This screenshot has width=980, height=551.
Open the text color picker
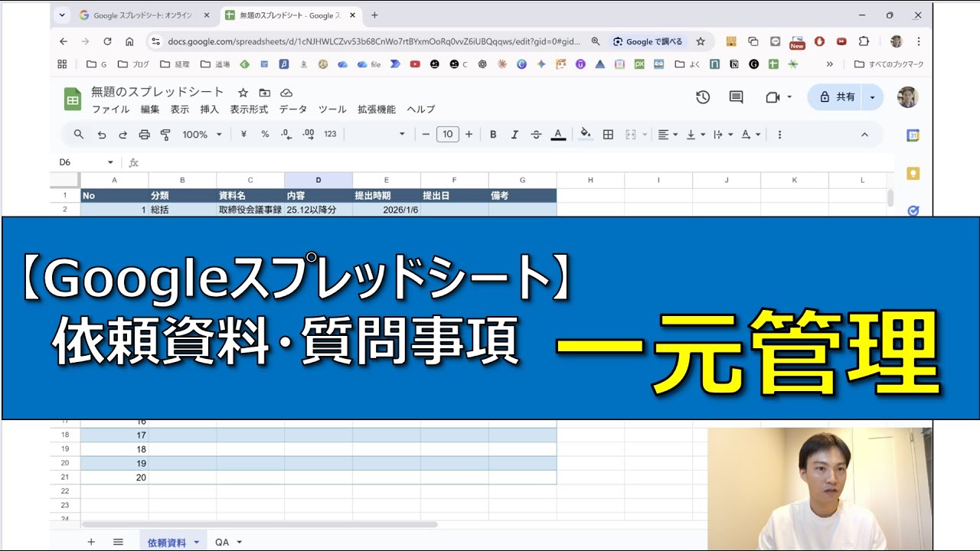coord(558,134)
